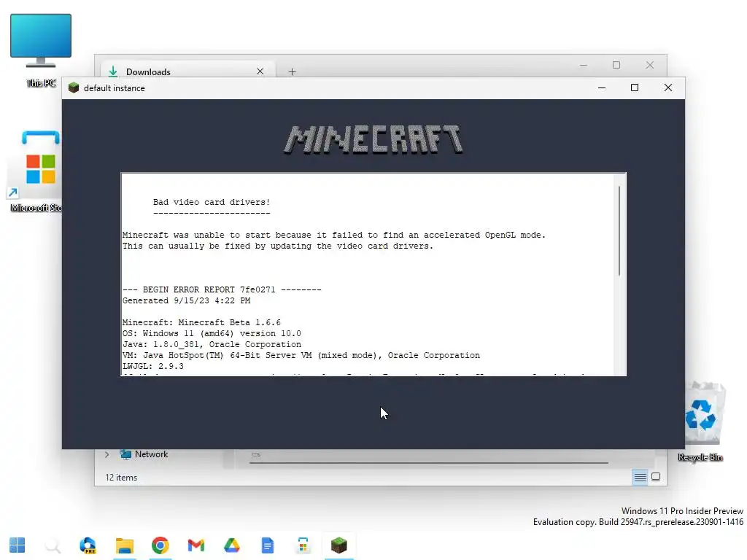Click "Generated 9/15/23 4:22 PM" line
Viewport: 747px width, 560px height.
(186, 300)
